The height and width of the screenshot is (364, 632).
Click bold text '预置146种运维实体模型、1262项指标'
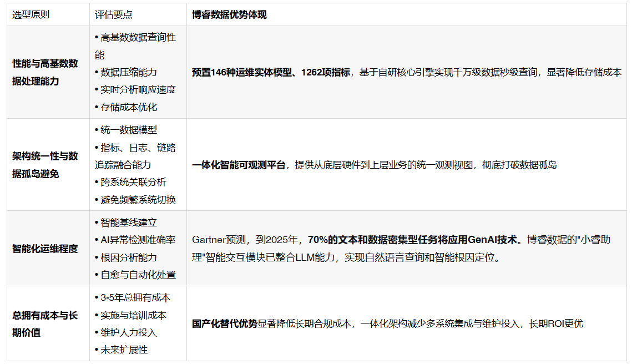point(271,72)
